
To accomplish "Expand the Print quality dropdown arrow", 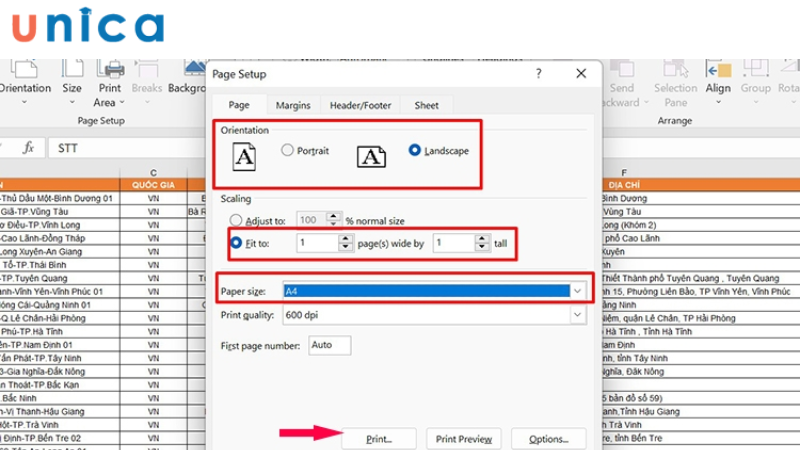I will click(577, 315).
